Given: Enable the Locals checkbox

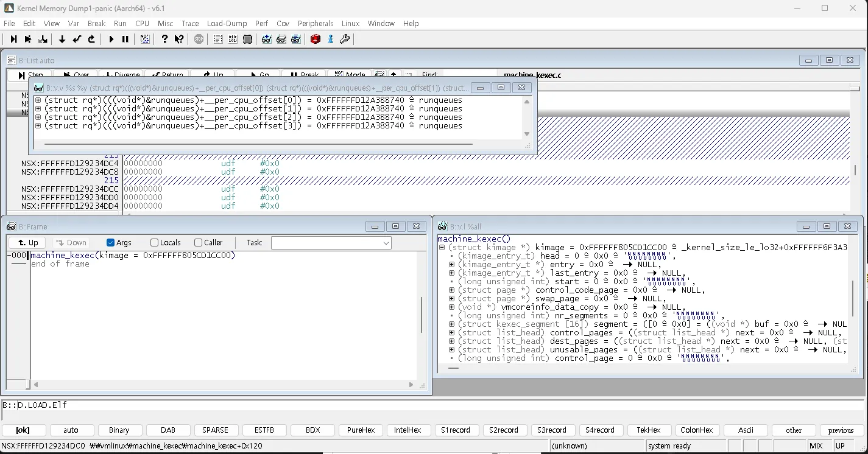Looking at the screenshot, I should (x=154, y=243).
